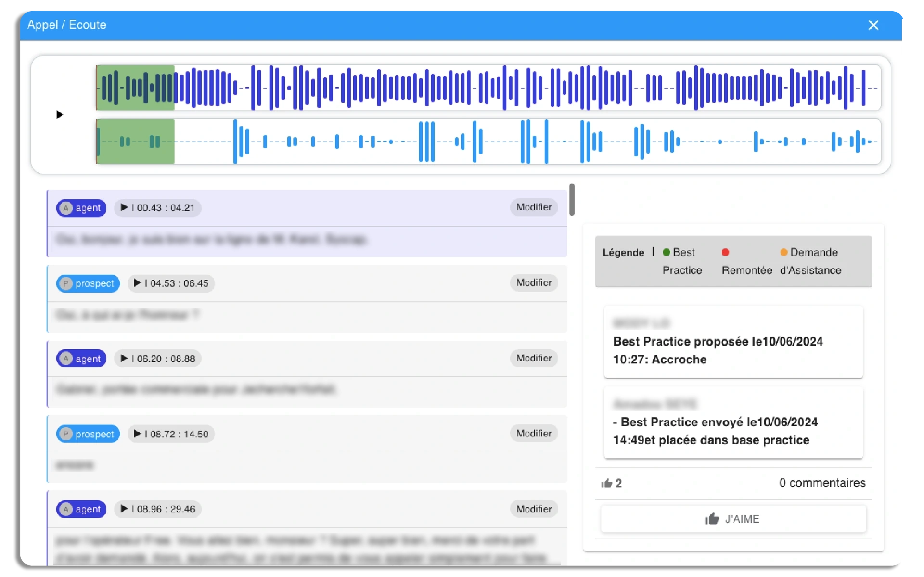924x577 pixels.
Task: Seek in the lower prospect waveform track
Action: (481, 141)
